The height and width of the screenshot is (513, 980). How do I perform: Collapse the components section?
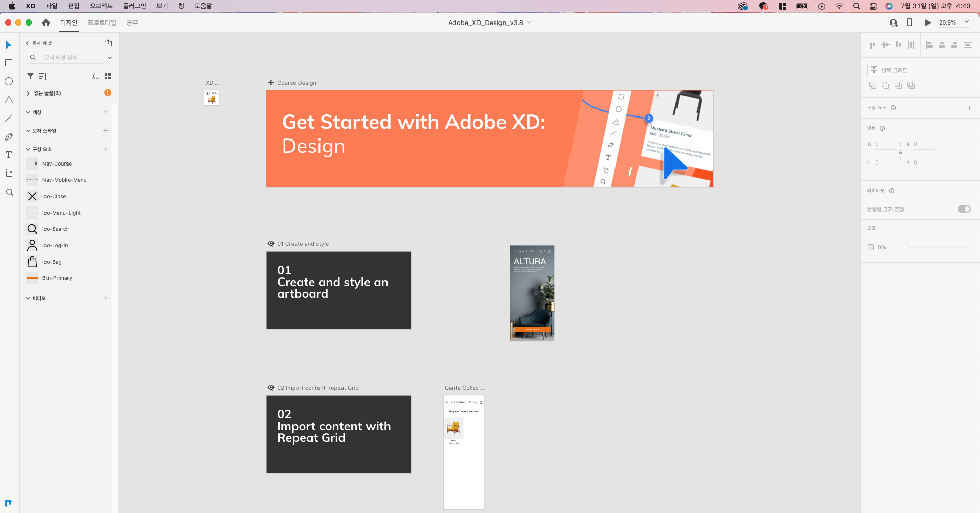coord(28,149)
